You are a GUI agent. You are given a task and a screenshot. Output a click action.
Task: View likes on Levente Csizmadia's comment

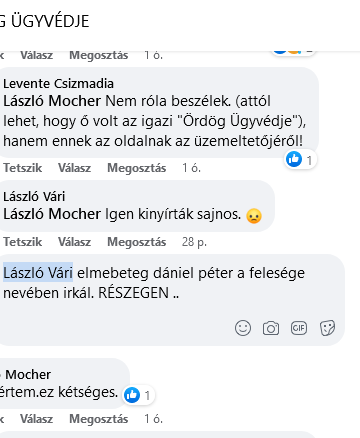pyautogui.click(x=300, y=160)
